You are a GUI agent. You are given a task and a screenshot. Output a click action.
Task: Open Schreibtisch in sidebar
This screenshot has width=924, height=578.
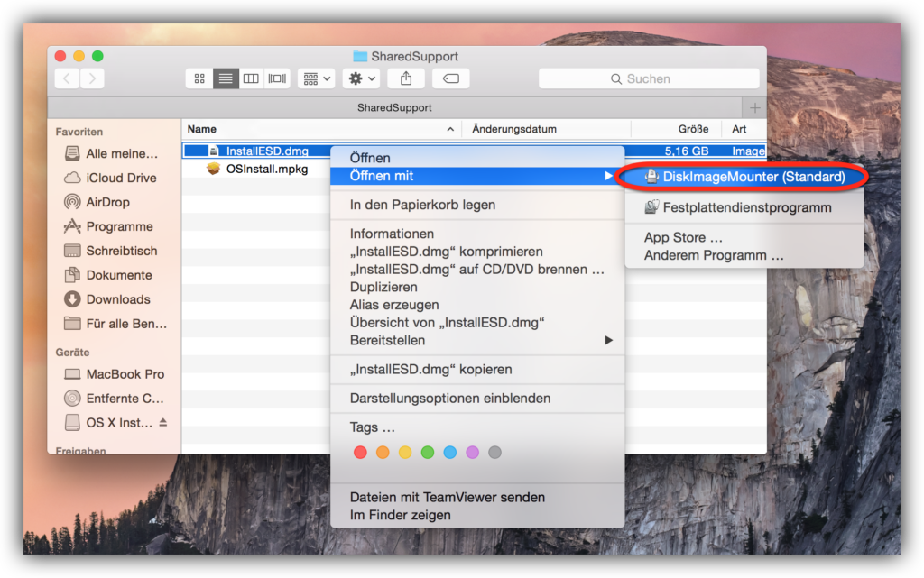click(111, 251)
